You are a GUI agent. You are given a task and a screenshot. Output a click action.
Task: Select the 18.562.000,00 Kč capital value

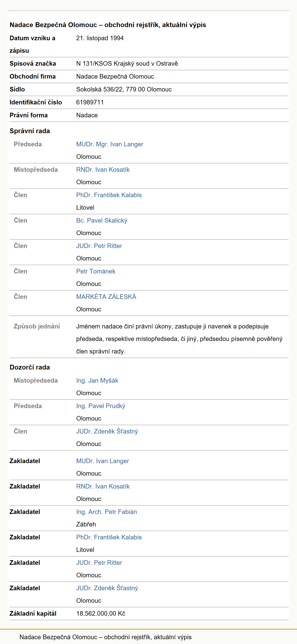pyautogui.click(x=101, y=614)
